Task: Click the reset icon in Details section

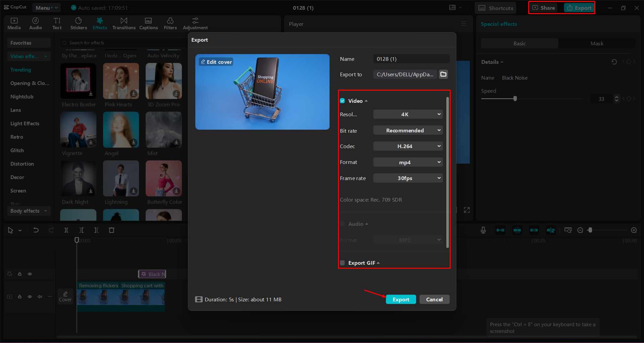Action: click(614, 62)
